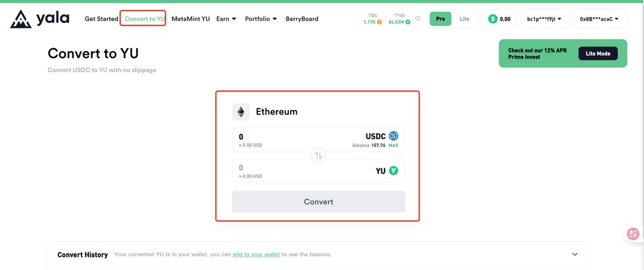Go to BerryBoard page
This screenshot has height=270, width=644.
pyautogui.click(x=302, y=19)
